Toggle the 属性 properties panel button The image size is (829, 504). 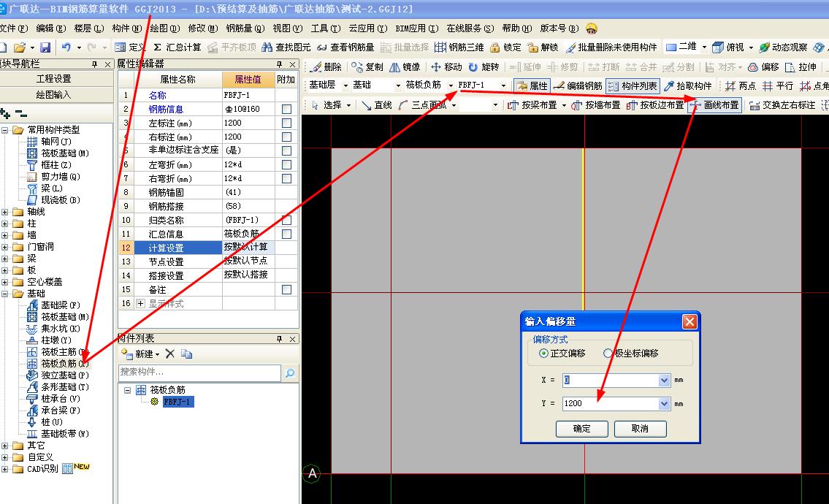(532, 85)
